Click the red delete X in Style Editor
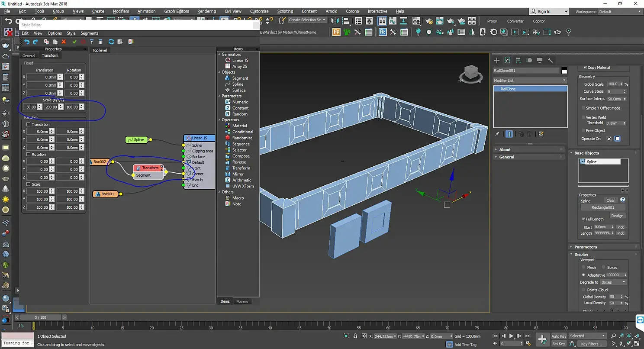 click(x=64, y=42)
